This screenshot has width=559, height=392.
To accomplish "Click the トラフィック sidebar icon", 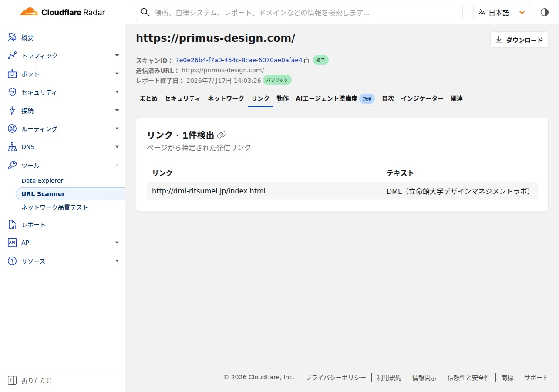I will (x=12, y=56).
